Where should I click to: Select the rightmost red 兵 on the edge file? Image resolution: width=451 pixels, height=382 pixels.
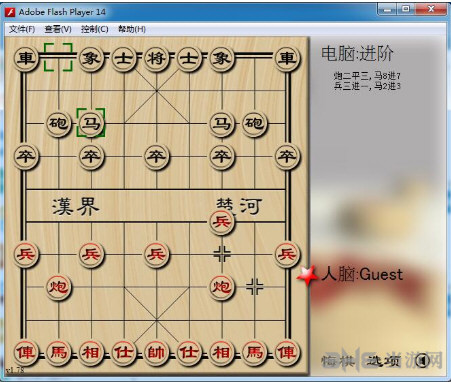point(287,254)
